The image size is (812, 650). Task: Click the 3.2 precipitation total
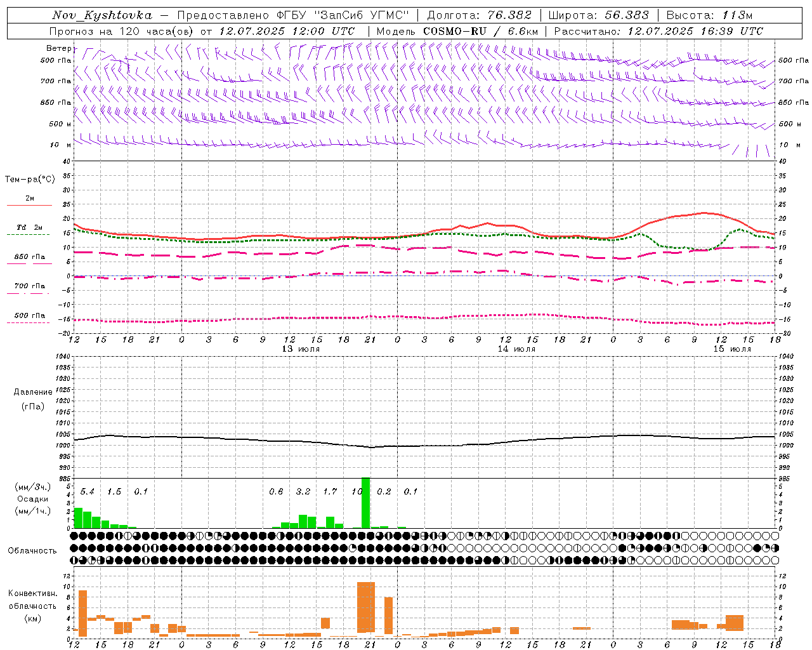point(303,491)
